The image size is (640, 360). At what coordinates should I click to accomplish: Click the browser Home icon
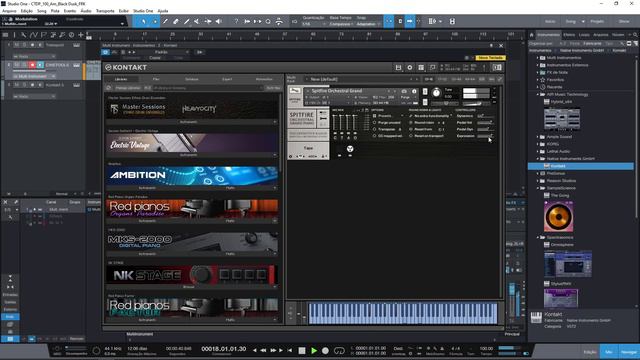pos(531,35)
